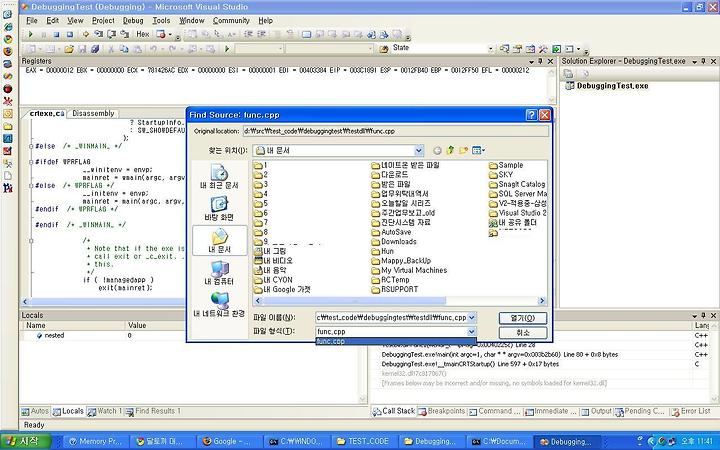Switch to the Autos tab
The width and height of the screenshot is (720, 450).
coord(35,411)
